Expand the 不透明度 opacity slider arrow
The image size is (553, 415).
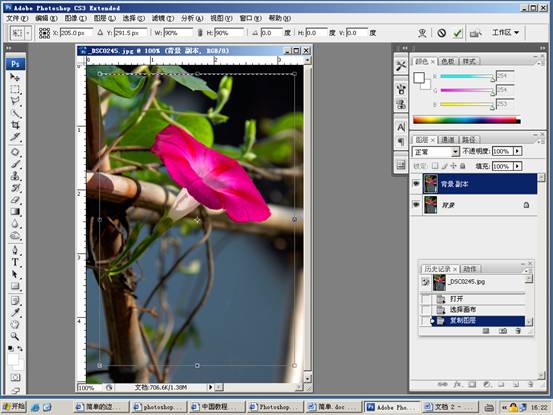coord(517,151)
